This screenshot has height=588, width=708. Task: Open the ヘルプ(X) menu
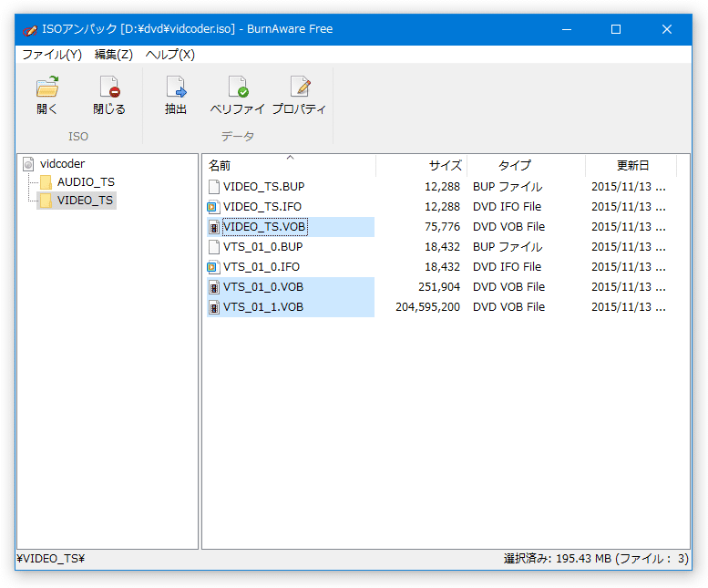170,55
